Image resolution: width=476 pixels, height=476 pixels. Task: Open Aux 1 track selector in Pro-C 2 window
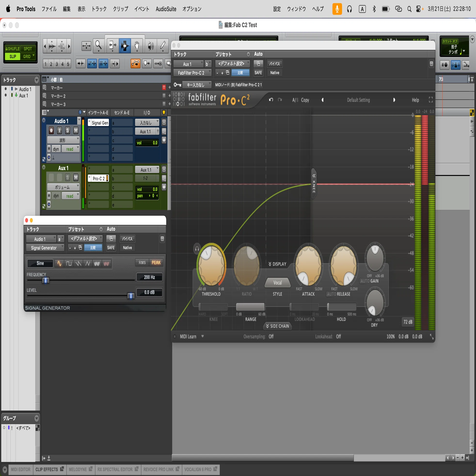tap(189, 64)
